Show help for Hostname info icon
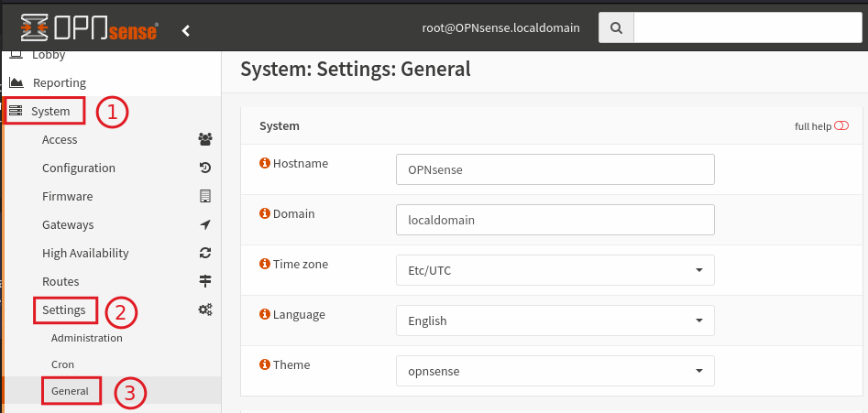Screen dimensions: 868x413 265,163
